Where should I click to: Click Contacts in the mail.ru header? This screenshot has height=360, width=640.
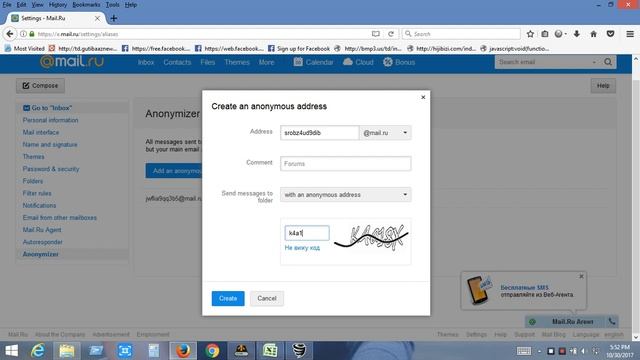pyautogui.click(x=177, y=62)
